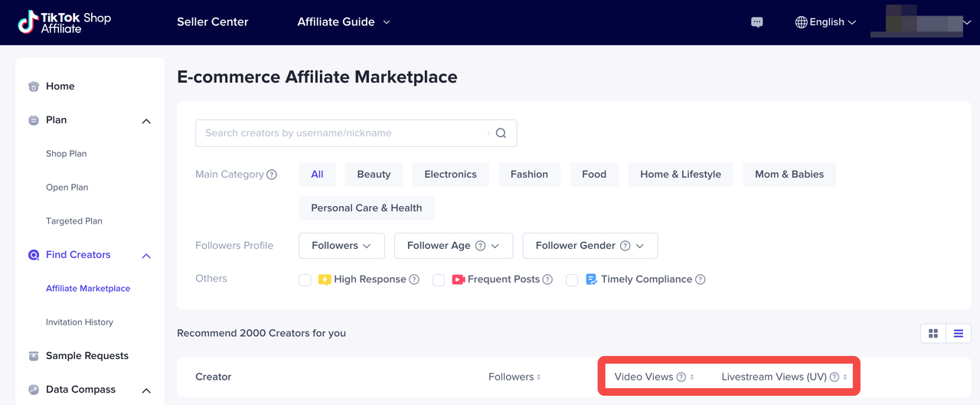Click Video Views info icon
The image size is (980, 405).
coord(681,377)
